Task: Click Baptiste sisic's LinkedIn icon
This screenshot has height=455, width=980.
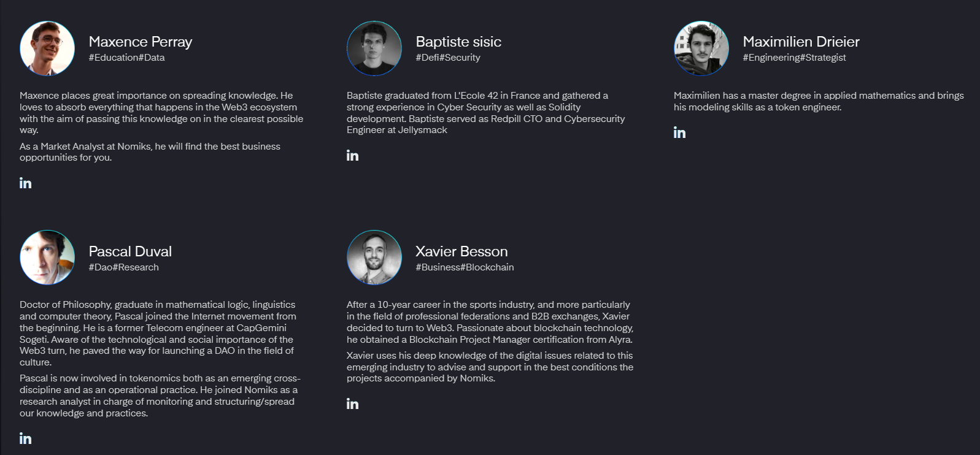Action: click(352, 156)
